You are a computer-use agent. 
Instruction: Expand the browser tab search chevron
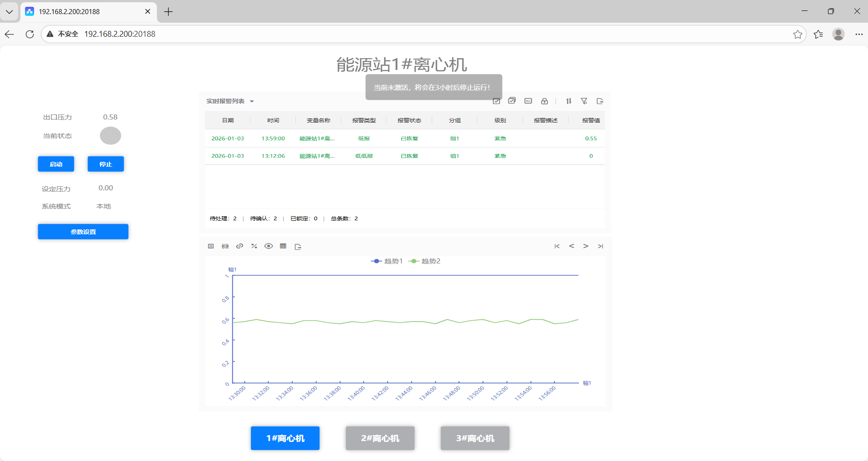point(9,11)
